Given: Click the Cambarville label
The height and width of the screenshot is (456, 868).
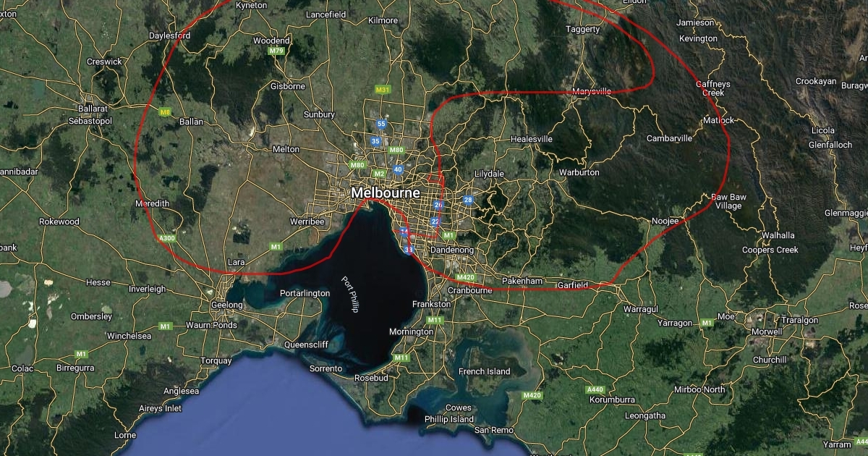Looking at the screenshot, I should coord(669,138).
